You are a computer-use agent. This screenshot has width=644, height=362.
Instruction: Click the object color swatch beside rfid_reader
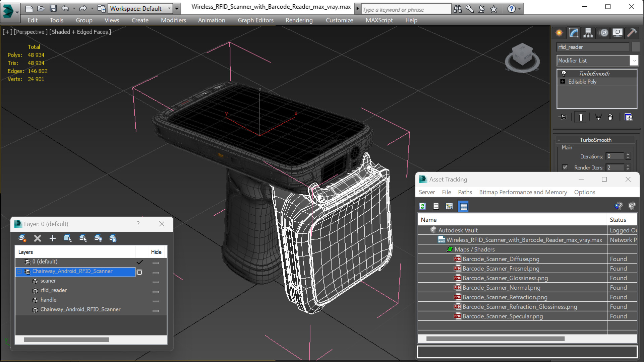coord(636,47)
